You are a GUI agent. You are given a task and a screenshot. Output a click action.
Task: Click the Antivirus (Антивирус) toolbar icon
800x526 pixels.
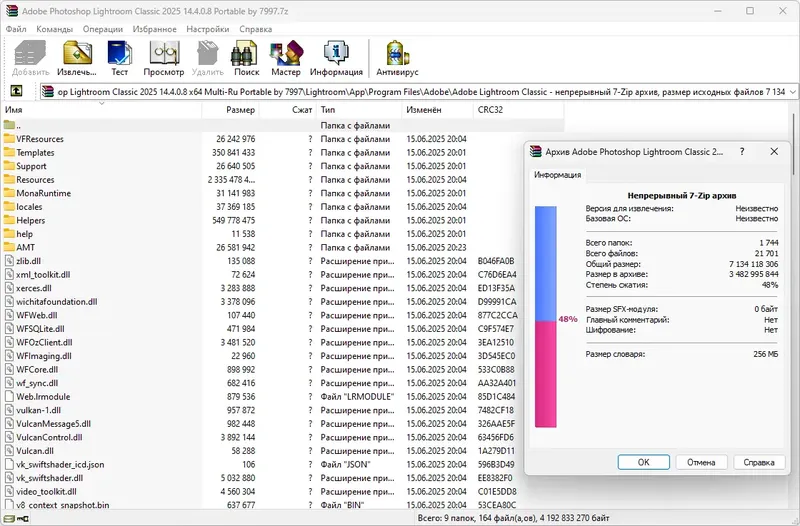point(397,53)
